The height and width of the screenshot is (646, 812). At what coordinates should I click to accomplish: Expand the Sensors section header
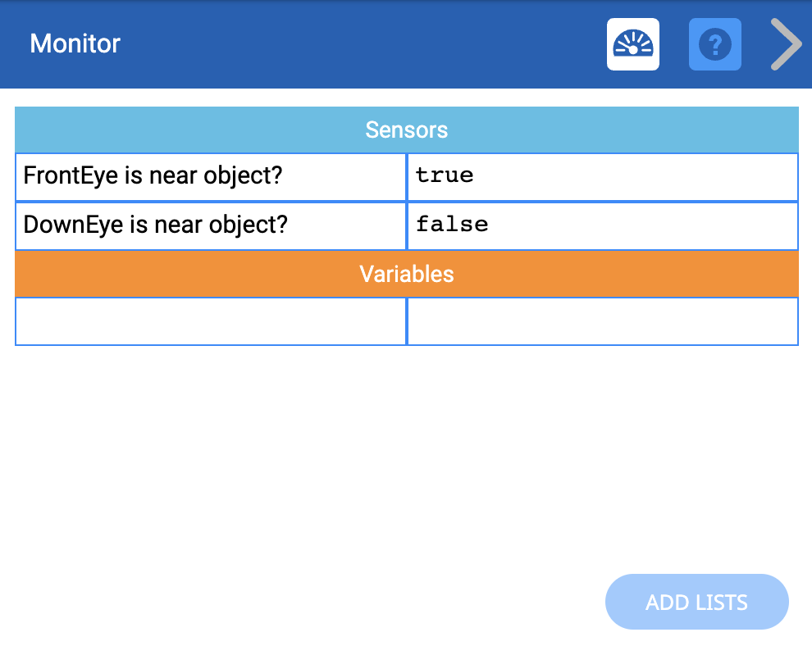pyautogui.click(x=406, y=130)
